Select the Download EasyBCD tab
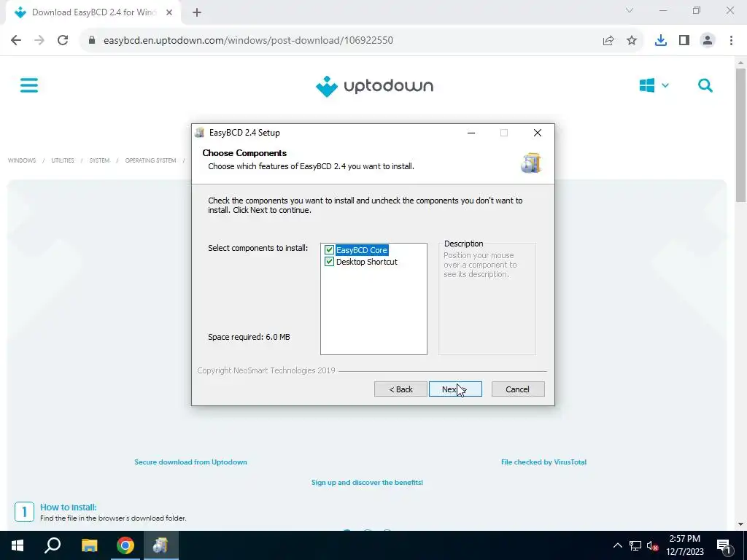747x560 pixels. pos(93,13)
